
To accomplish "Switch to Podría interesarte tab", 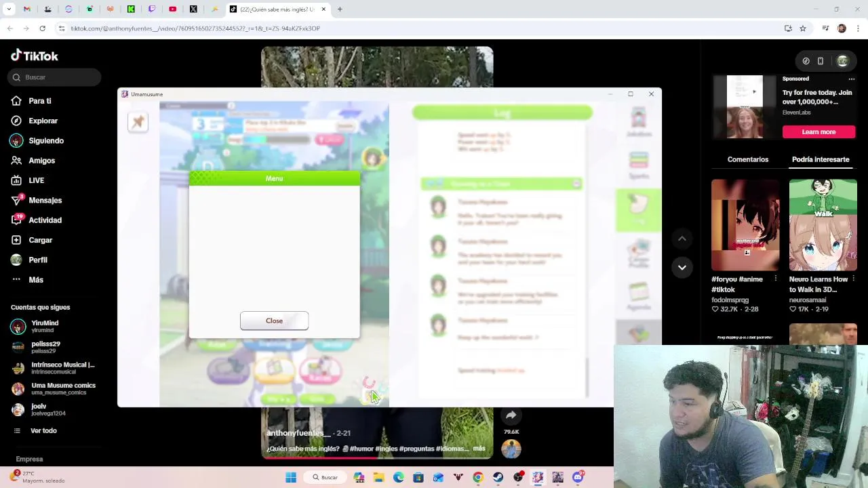I will coord(821,159).
